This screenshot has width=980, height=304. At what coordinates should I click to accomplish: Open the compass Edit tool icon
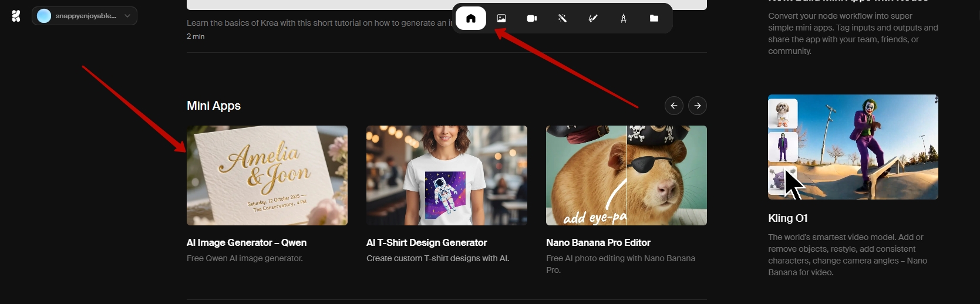(x=624, y=18)
